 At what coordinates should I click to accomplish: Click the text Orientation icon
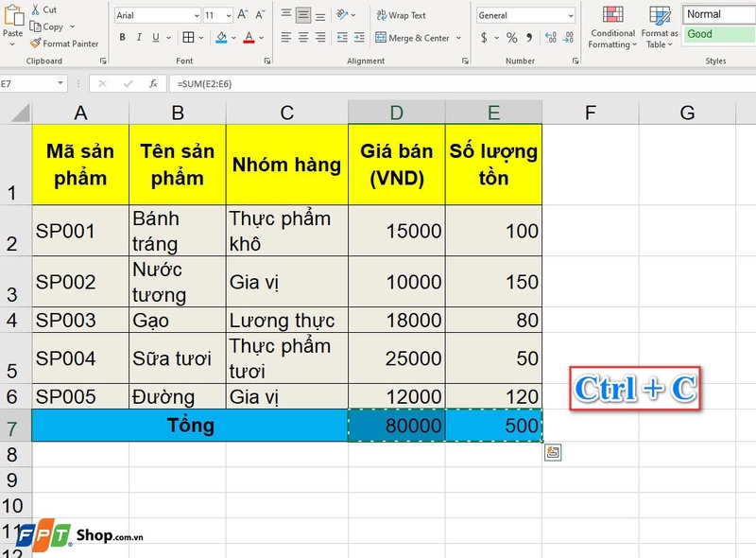click(342, 14)
